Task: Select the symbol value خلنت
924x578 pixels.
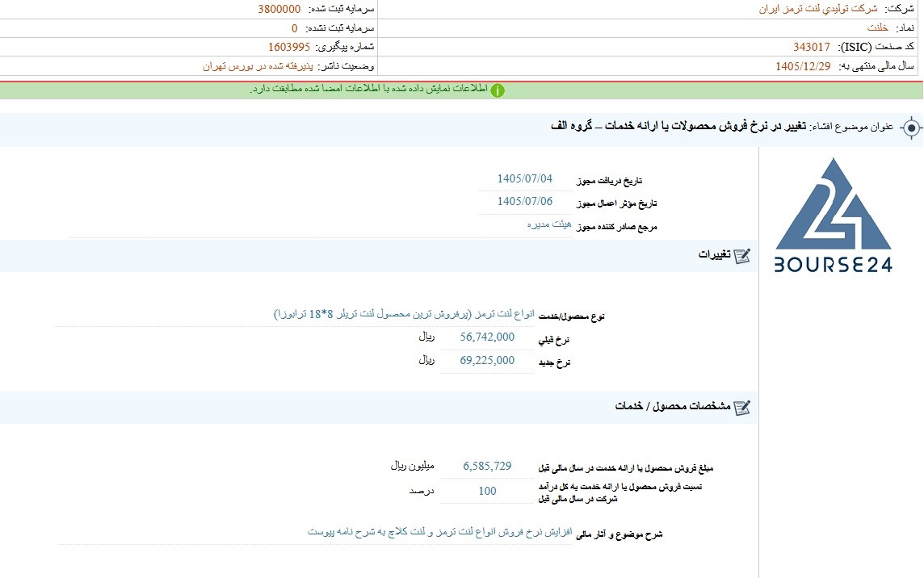Action: pos(877,27)
